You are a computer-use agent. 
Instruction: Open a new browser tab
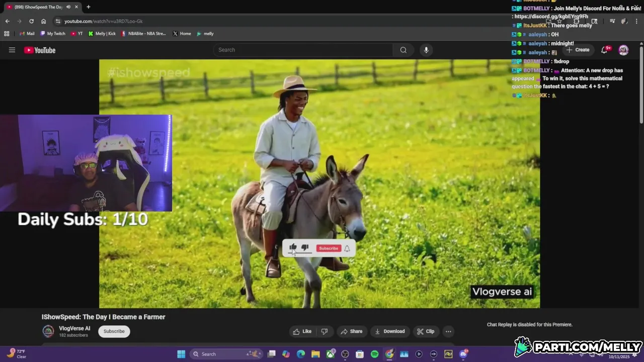click(89, 7)
